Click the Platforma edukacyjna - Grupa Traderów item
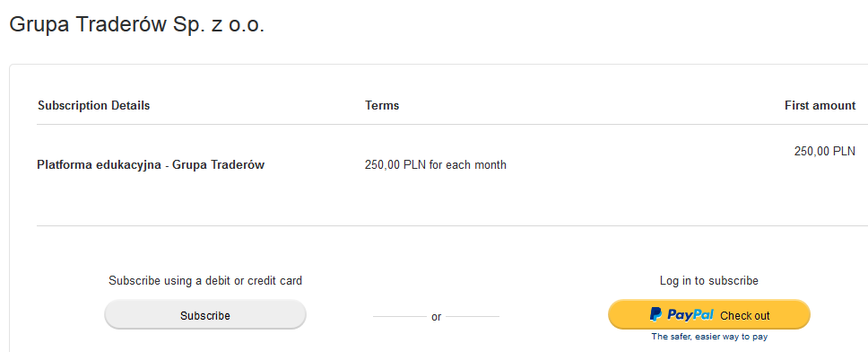The width and height of the screenshot is (868, 352). click(151, 164)
